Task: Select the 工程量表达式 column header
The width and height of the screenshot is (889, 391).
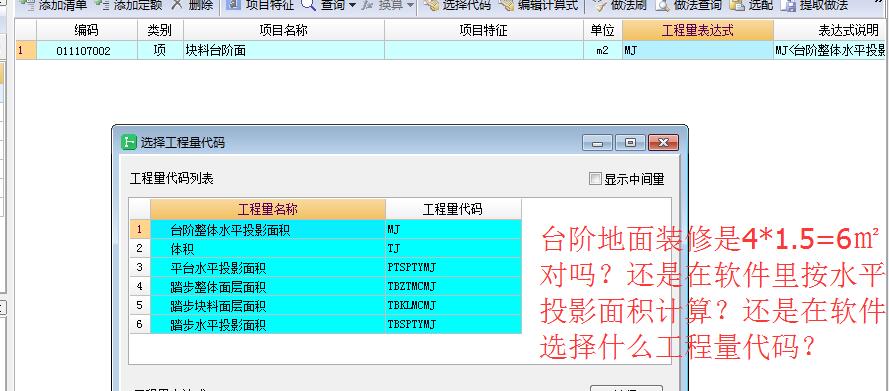Action: [697, 31]
